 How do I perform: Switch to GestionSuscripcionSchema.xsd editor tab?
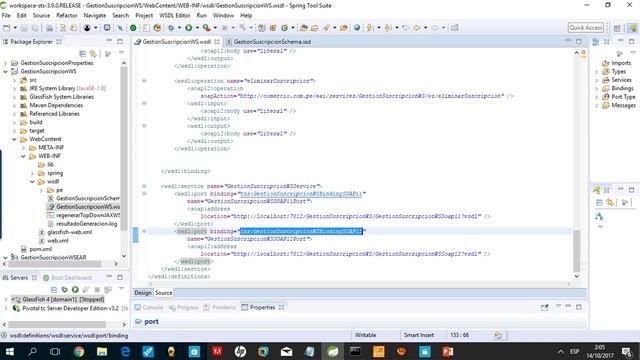(x=269, y=42)
